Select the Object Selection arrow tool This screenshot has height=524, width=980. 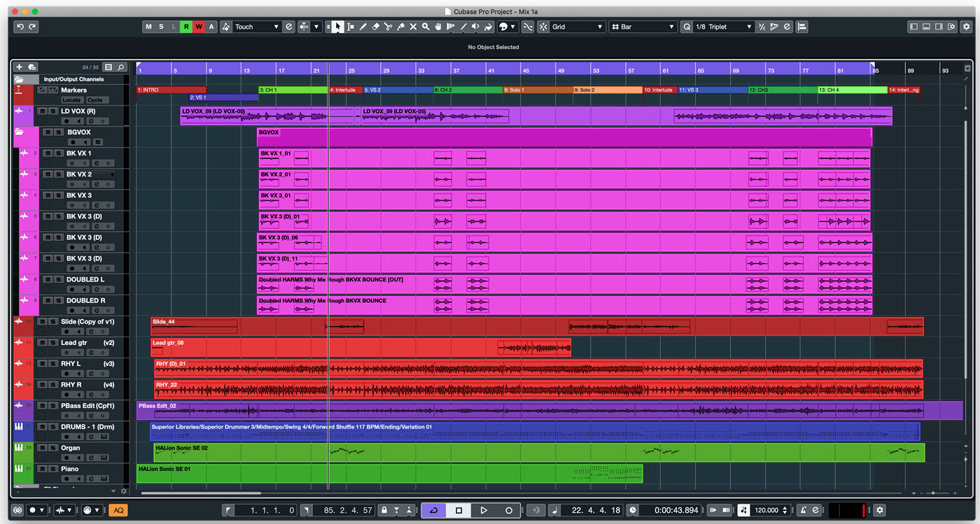coord(337,27)
